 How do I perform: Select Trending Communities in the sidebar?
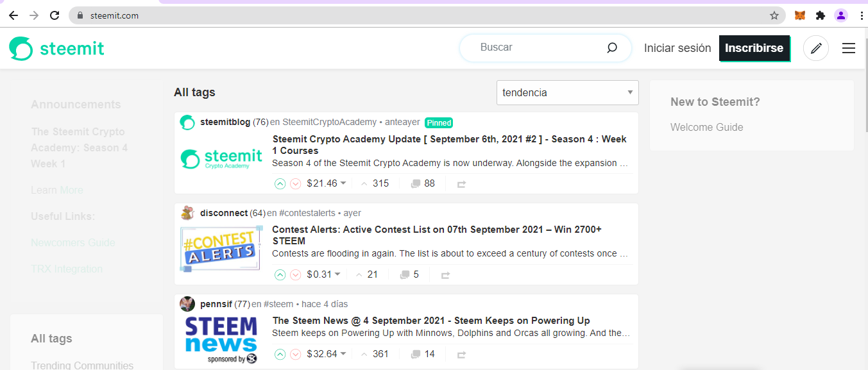[82, 366]
